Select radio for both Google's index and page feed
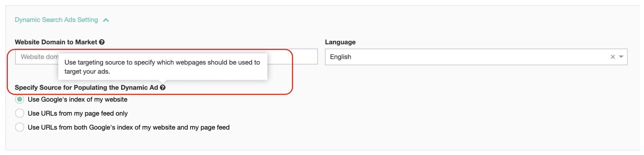The height and width of the screenshot is (155, 644). [x=20, y=127]
